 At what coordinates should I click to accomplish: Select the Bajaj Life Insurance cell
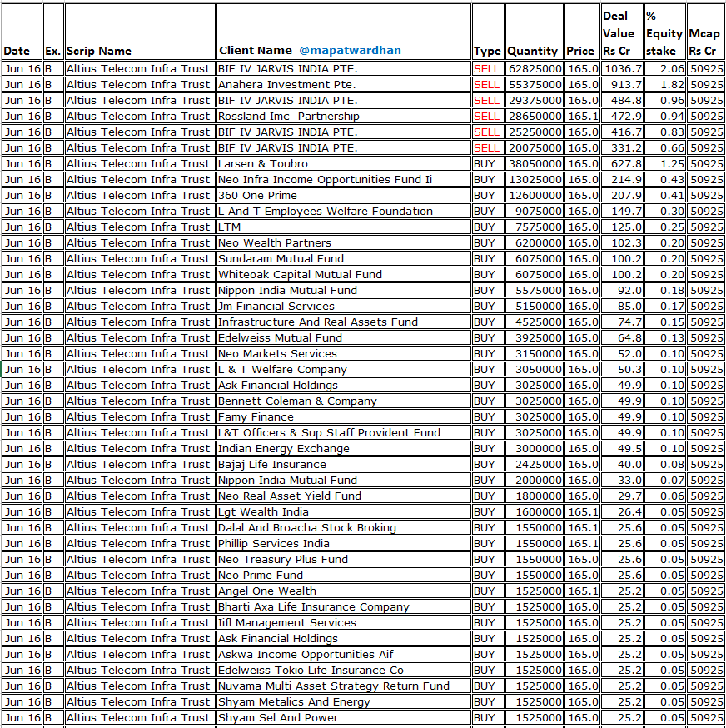pyautogui.click(x=344, y=464)
